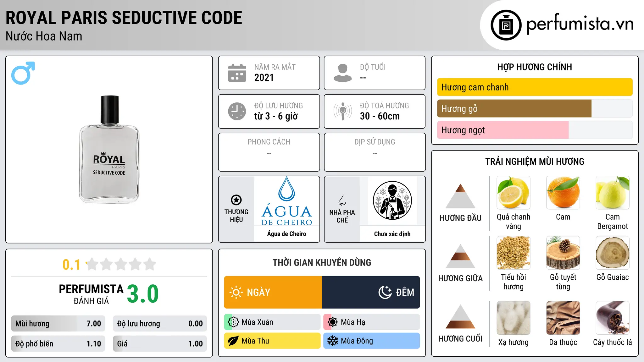Click the Độ lưu hương 0.00 score row
Image resolution: width=644 pixels, height=362 pixels.
(160, 324)
